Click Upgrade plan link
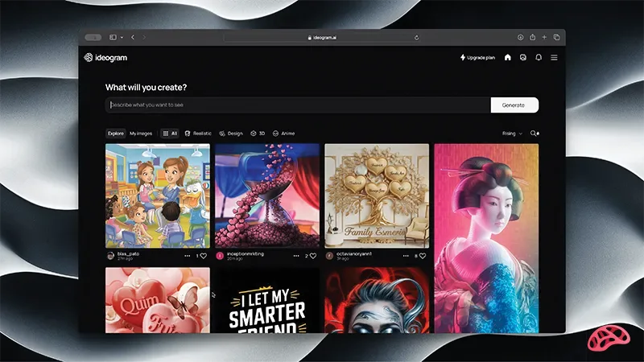The width and height of the screenshot is (644, 362). [x=478, y=58]
